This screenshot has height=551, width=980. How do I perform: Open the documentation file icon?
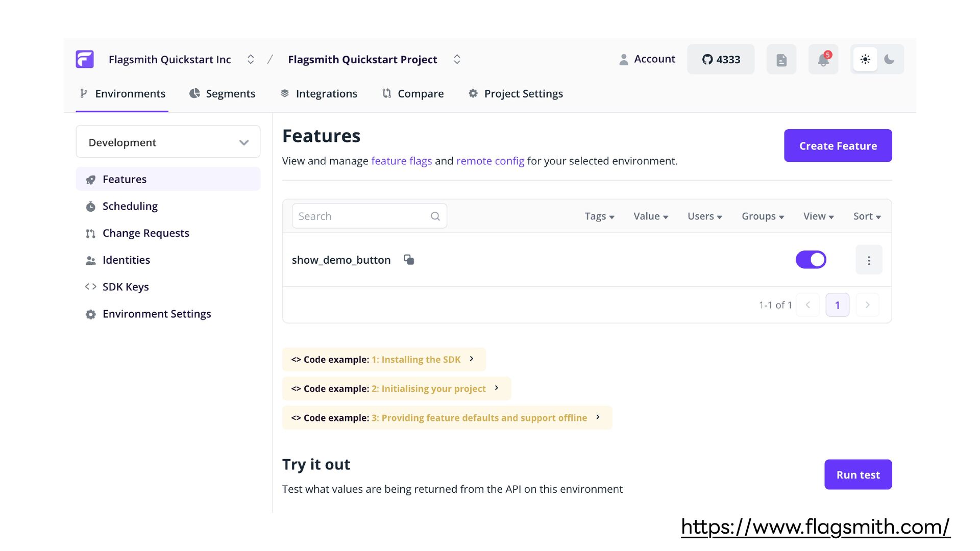click(x=781, y=60)
